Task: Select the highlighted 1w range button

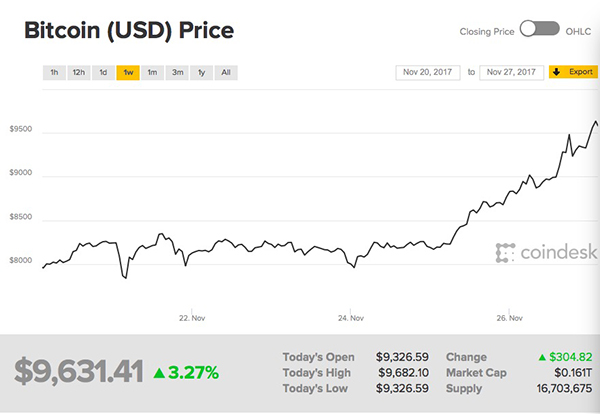Action: [127, 72]
